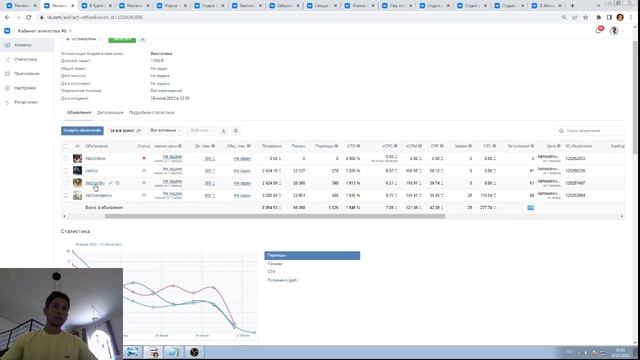Reload the page with the browser refresh icon
This screenshot has height=360, width=640.
[28, 18]
